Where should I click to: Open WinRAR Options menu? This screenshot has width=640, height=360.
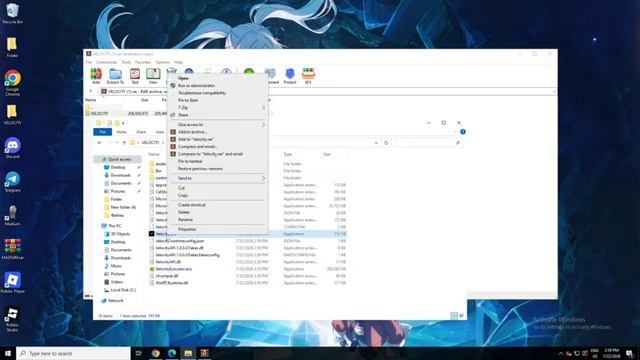(162, 62)
